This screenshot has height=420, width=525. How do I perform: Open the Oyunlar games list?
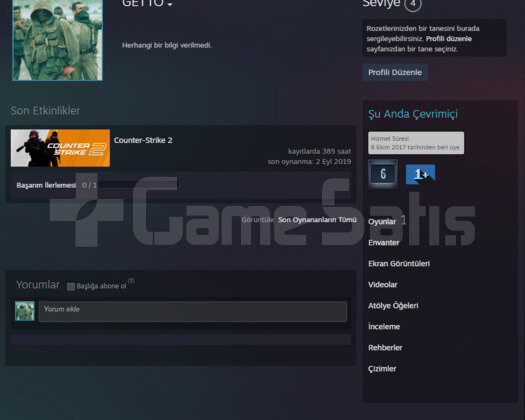[x=382, y=222]
